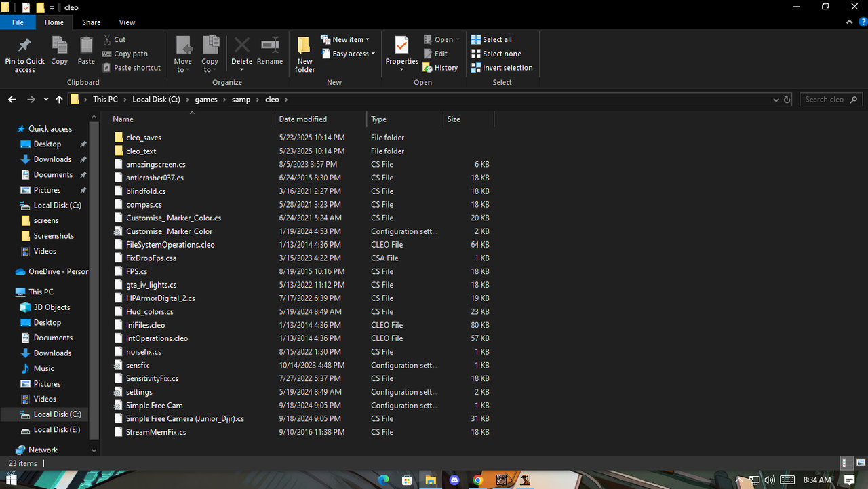868x489 pixels.
Task: Switch to large icons view
Action: (x=860, y=463)
